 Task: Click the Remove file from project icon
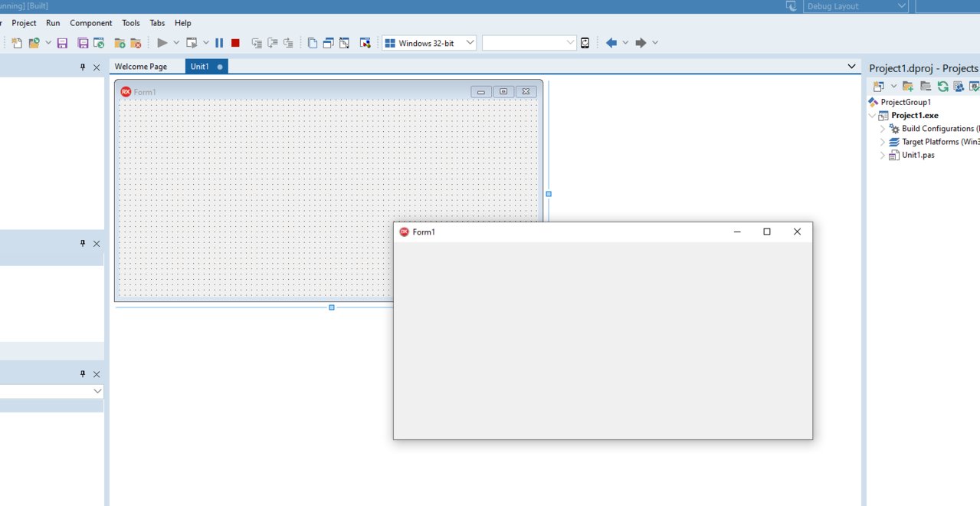(136, 43)
